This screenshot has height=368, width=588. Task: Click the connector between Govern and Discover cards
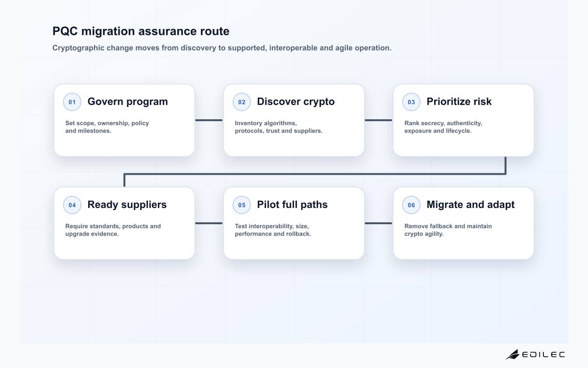[209, 120]
